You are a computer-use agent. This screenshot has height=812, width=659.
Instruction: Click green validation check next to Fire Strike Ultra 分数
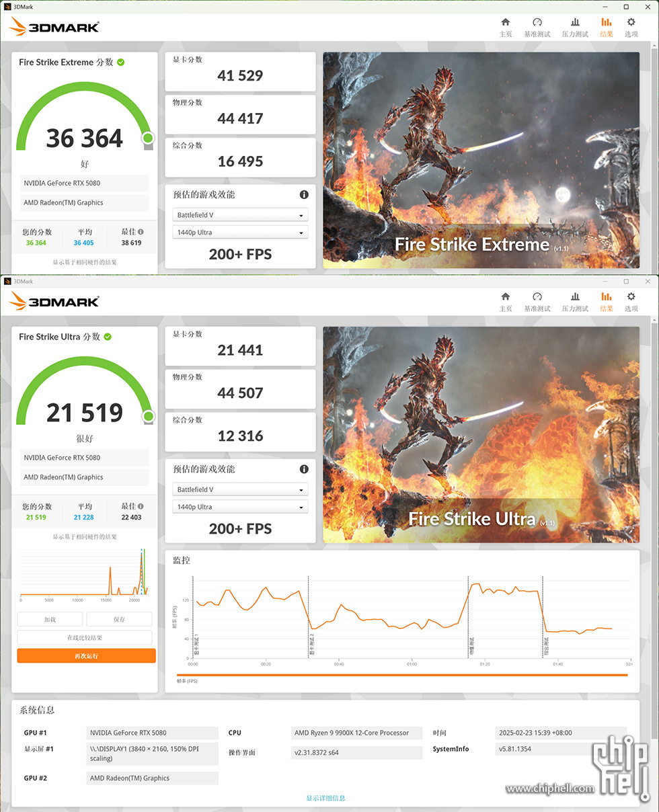tap(108, 336)
